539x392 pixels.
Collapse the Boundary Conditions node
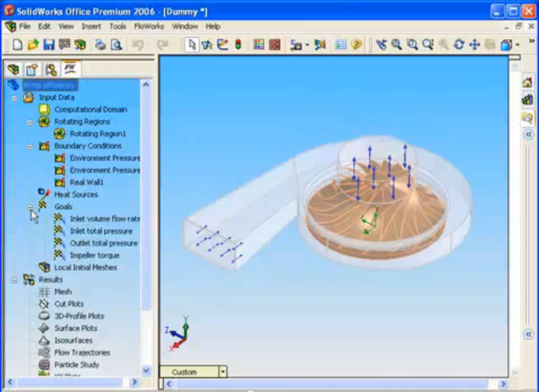click(30, 146)
